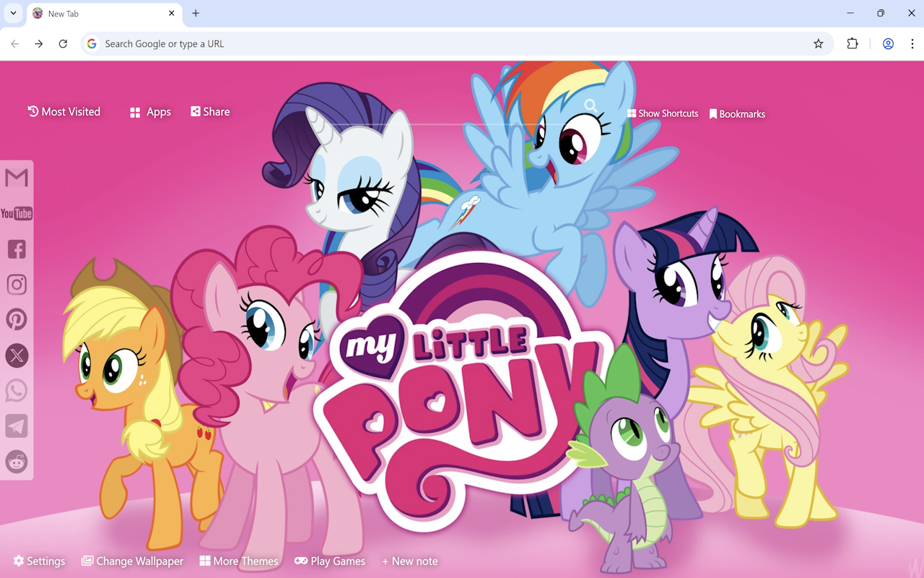The width and height of the screenshot is (924, 578).
Task: Add a New note
Action: 410,561
